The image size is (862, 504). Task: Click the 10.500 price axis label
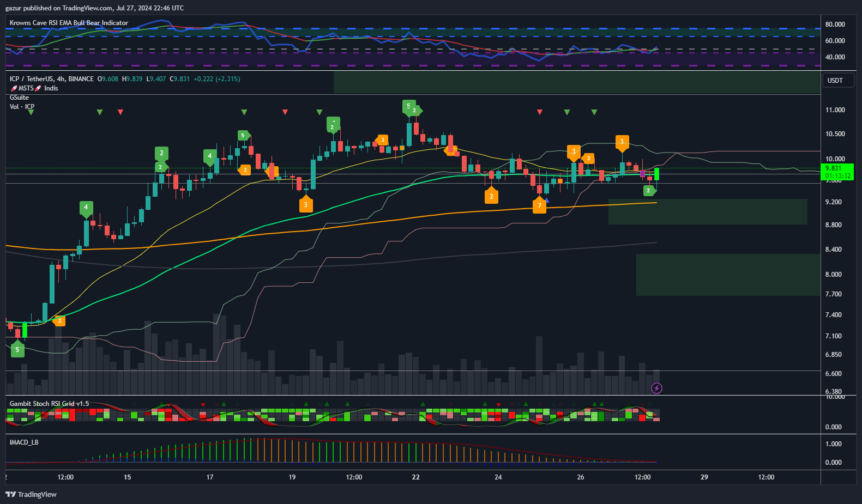coord(835,134)
